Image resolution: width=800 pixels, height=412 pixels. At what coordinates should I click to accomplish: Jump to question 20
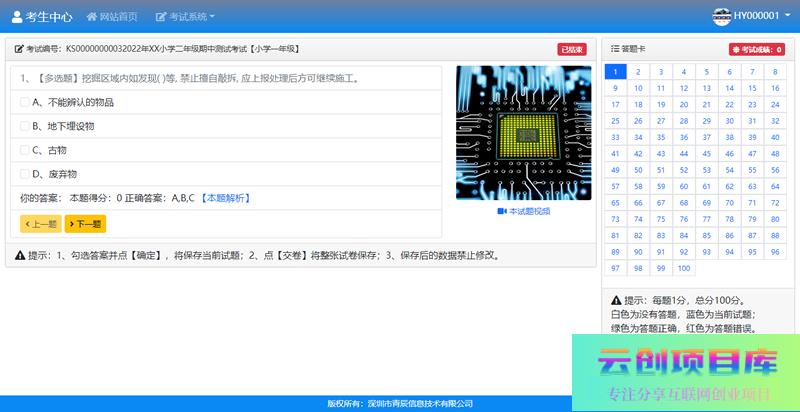[684, 105]
